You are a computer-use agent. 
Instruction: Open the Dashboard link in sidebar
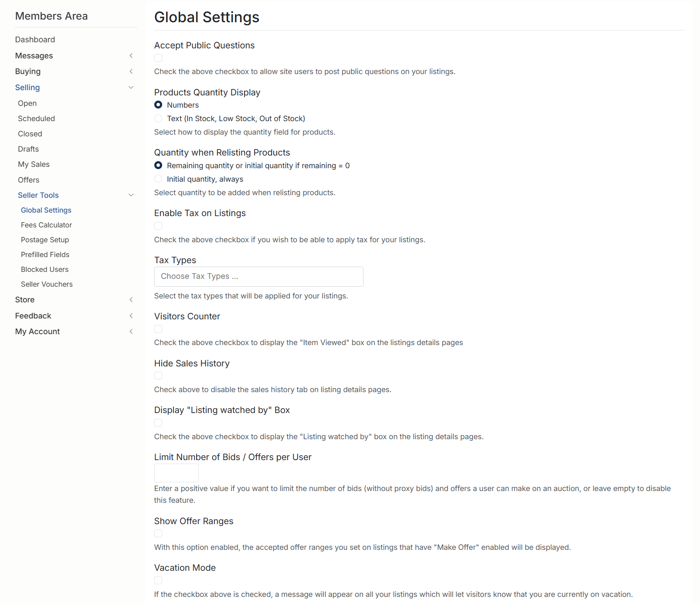tap(35, 40)
